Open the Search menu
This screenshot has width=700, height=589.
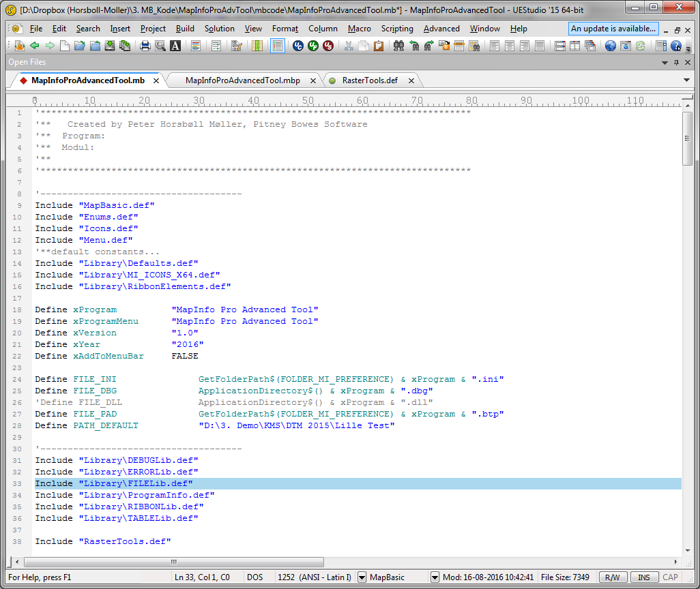click(88, 29)
